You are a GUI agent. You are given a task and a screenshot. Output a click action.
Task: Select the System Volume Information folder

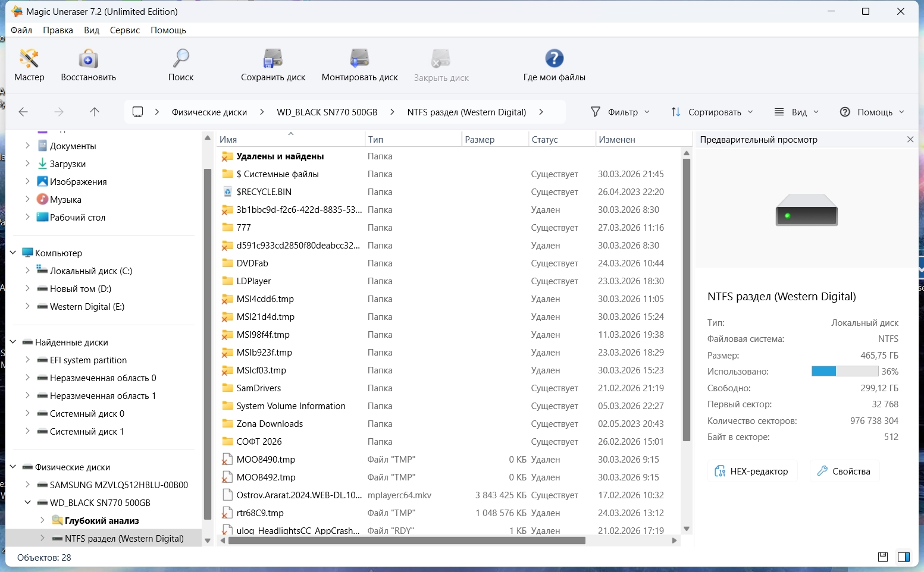pyautogui.click(x=450, y=406)
